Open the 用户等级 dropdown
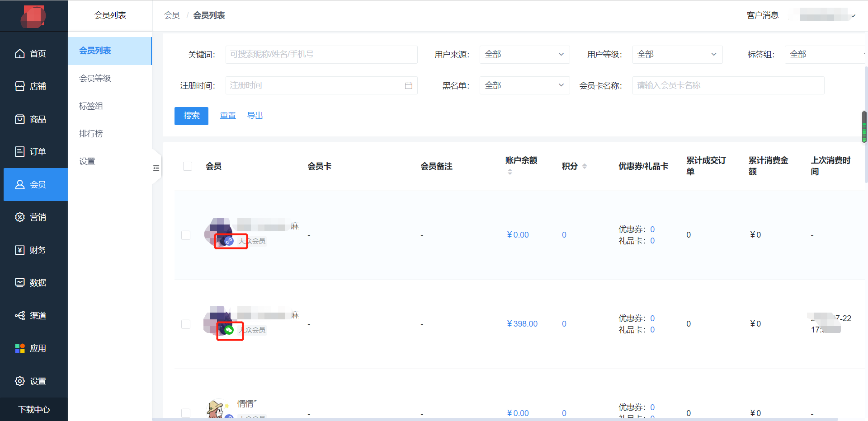This screenshot has width=868, height=421. click(677, 55)
